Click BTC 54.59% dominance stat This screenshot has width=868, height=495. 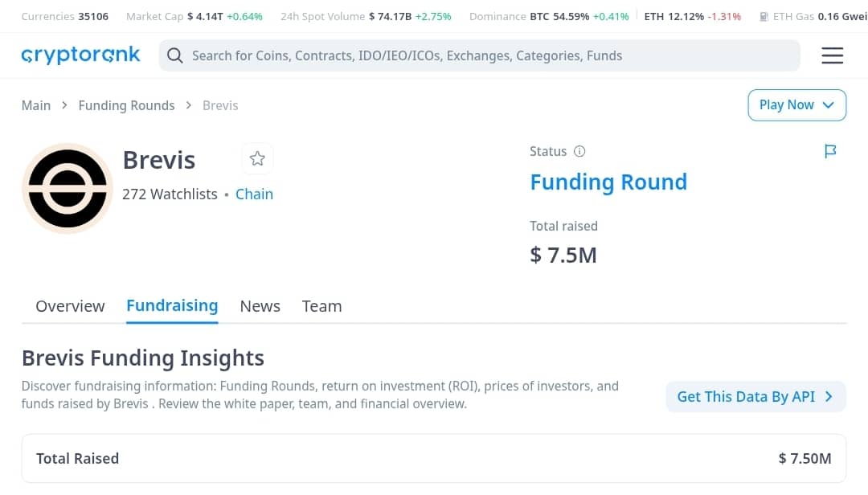(x=579, y=17)
